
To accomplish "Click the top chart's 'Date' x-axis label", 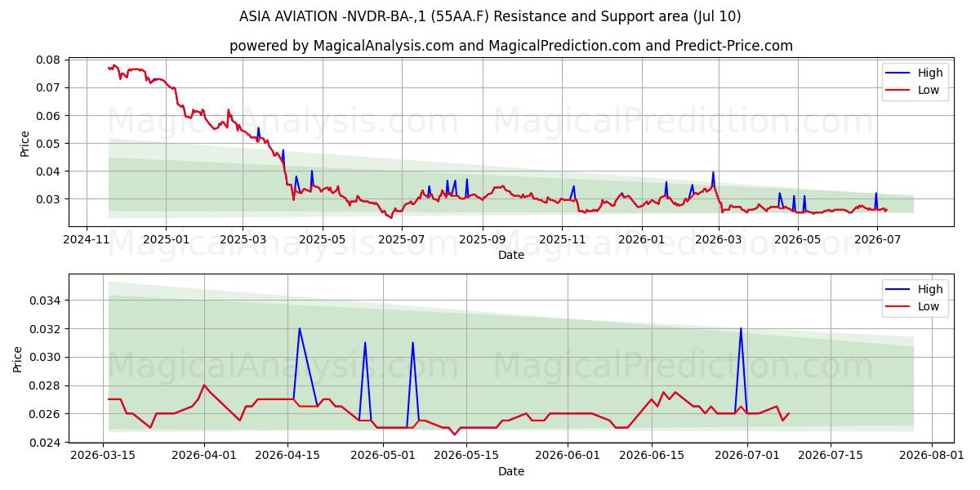I will pos(511,255).
